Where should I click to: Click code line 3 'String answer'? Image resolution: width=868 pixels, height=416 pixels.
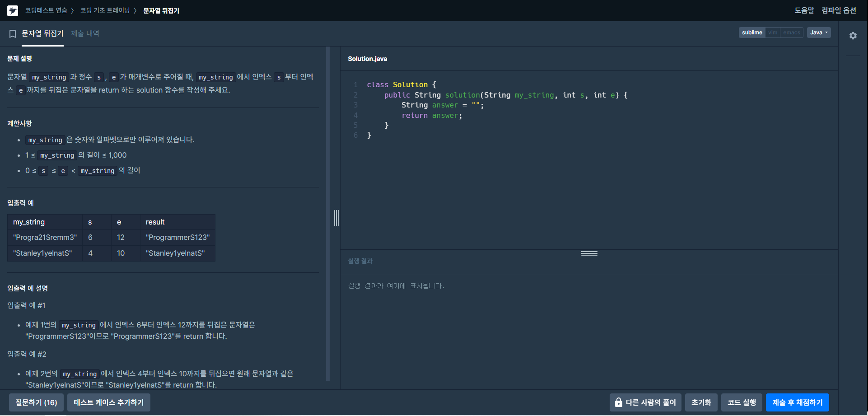443,105
